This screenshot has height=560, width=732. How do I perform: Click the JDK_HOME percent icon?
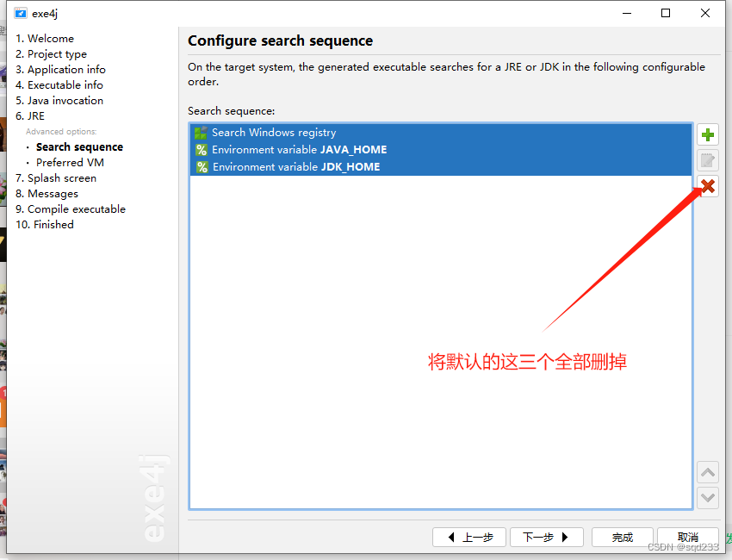point(202,167)
